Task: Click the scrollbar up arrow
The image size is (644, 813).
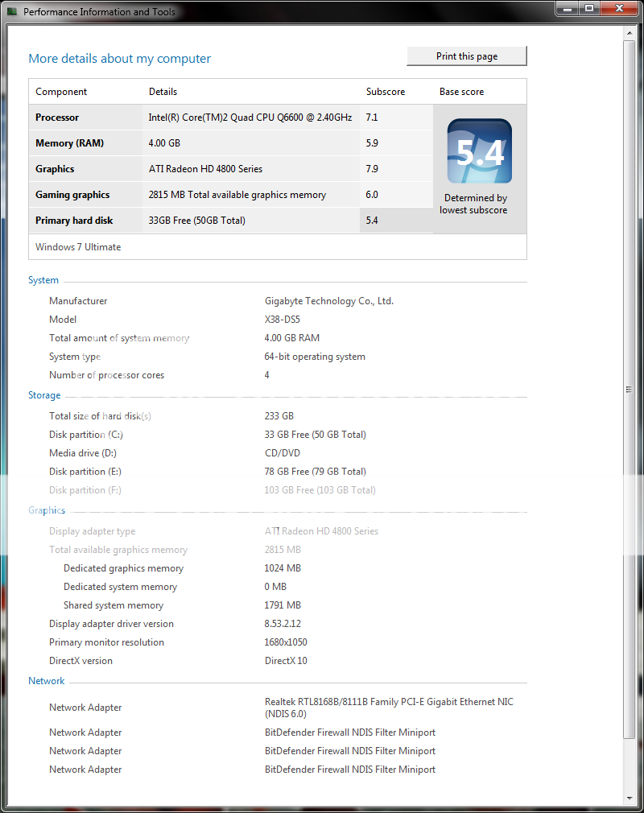Action: point(629,33)
